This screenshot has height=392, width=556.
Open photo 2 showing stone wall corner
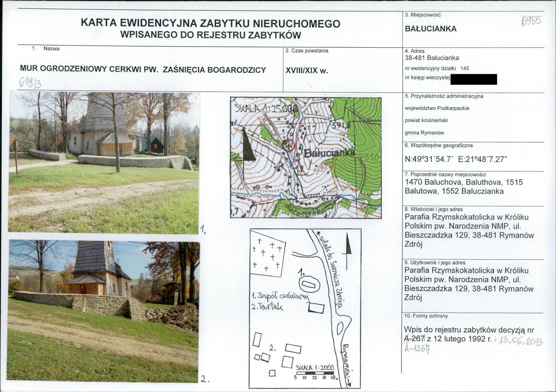103,311
